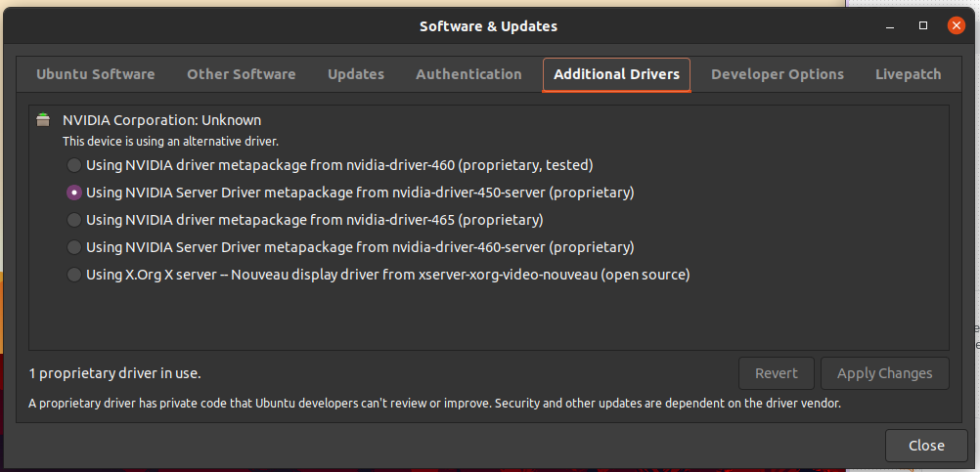This screenshot has height=472, width=980.
Task: Open the Ubuntu Software tab
Action: [x=96, y=74]
